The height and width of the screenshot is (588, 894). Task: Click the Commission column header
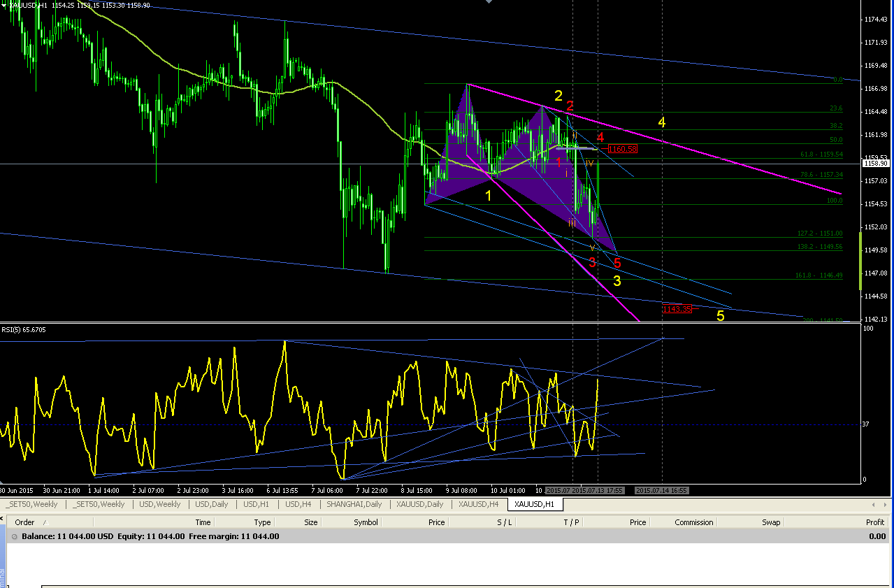[x=694, y=522]
